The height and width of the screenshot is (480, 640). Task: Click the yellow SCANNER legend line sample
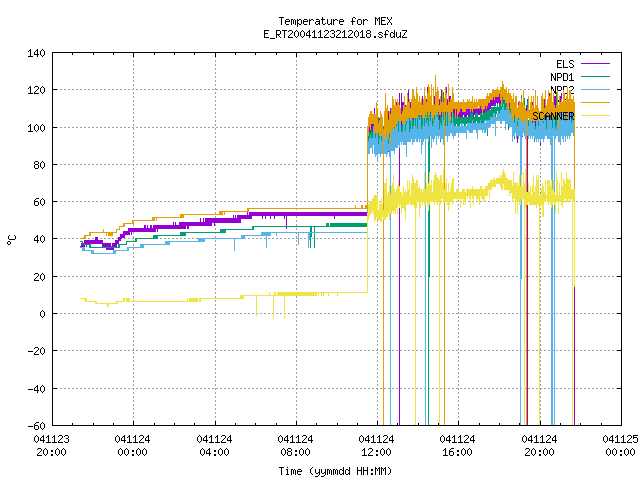595,116
